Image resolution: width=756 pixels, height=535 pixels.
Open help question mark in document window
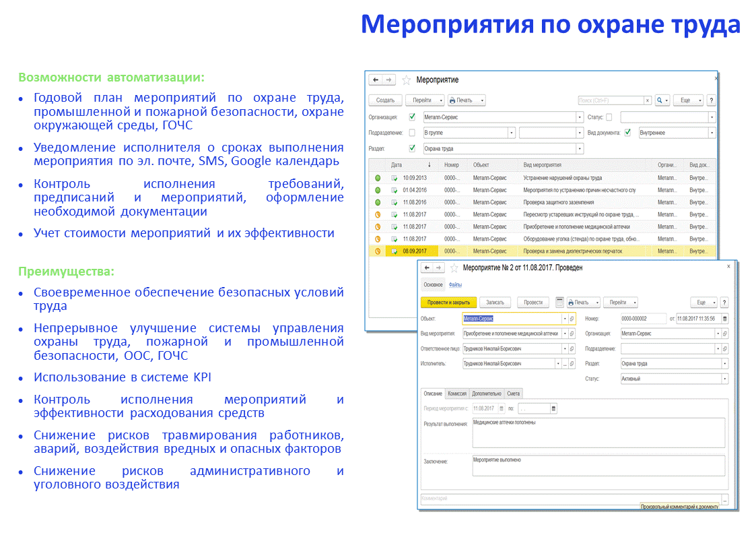pos(724,303)
